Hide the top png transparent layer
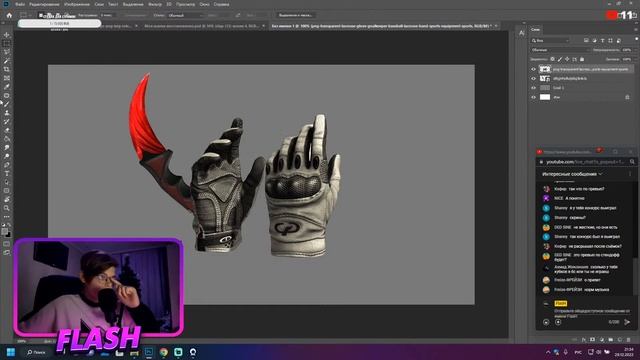640x360 pixels. (533, 69)
